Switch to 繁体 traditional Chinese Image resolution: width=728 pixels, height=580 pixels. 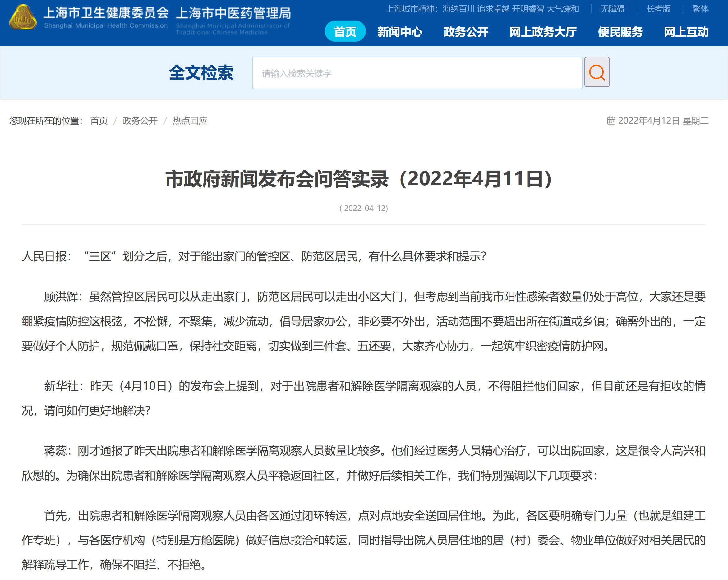[700, 9]
